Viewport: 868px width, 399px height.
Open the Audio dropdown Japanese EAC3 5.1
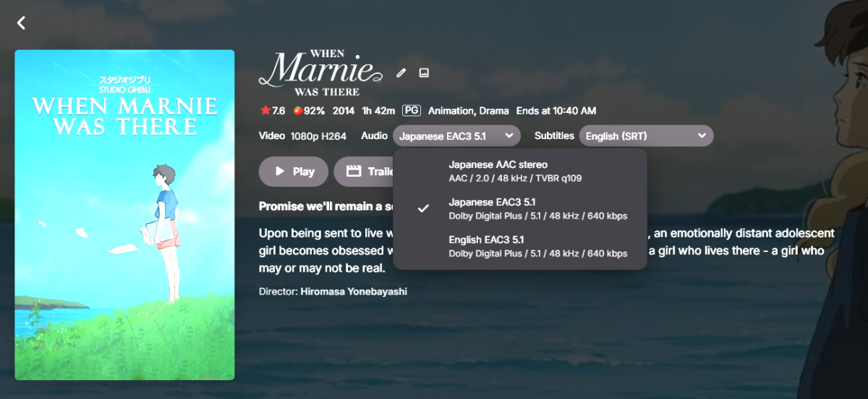tap(456, 135)
